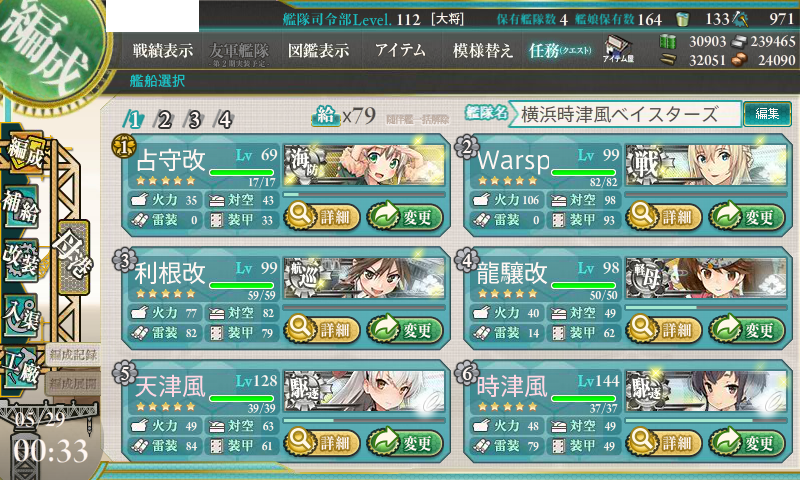The height and width of the screenshot is (480, 800).
Task: Open the アイテム屋 item shop icon
Action: 618,49
